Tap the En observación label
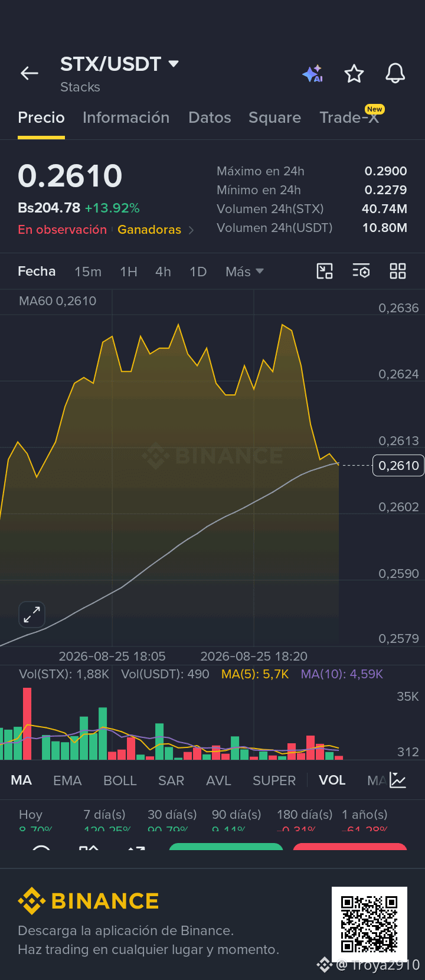Viewport: 425px width, 980px height. coord(62,230)
